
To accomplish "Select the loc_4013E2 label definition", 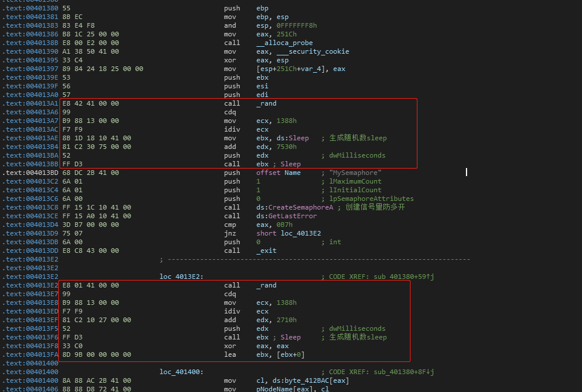I will coord(181,277).
